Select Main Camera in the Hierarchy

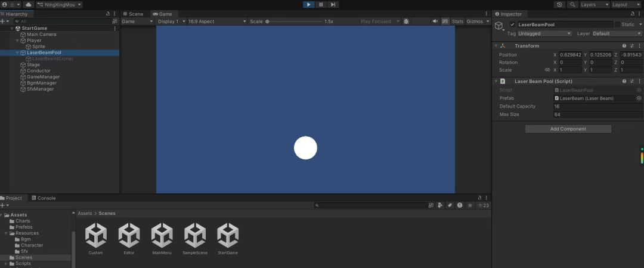pyautogui.click(x=42, y=35)
